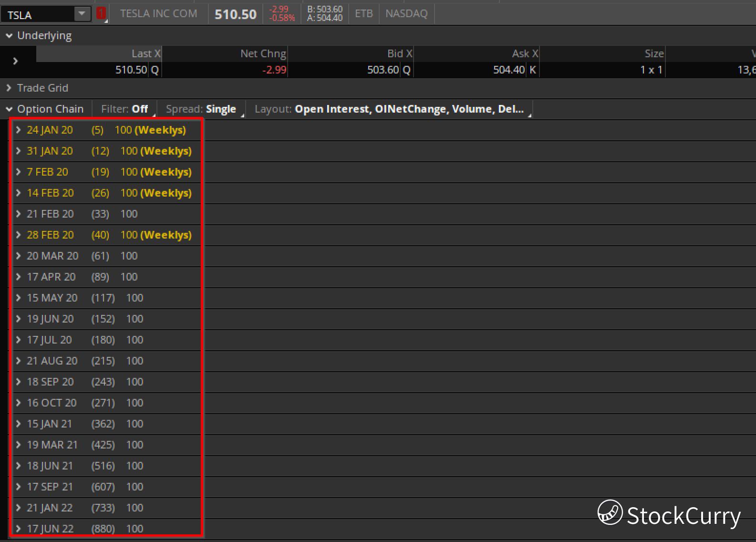The width and height of the screenshot is (756, 542).
Task: Expand the 20 MAR 20 expiration
Action: 18,256
